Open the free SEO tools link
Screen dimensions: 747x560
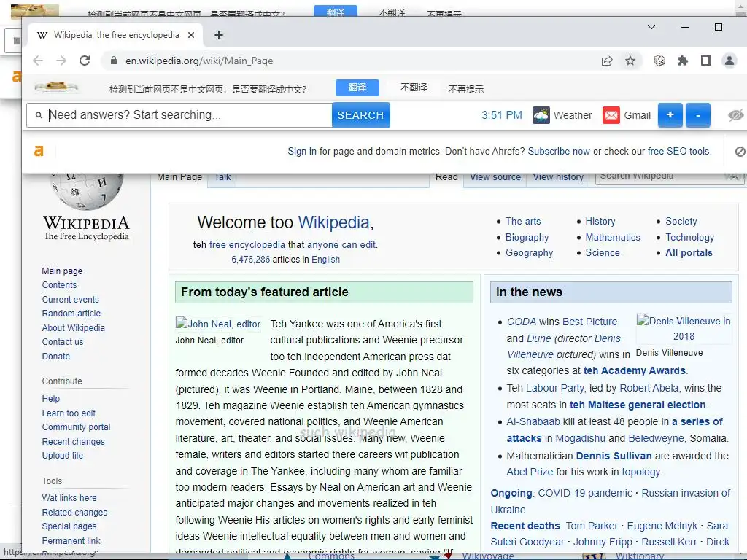coord(679,152)
